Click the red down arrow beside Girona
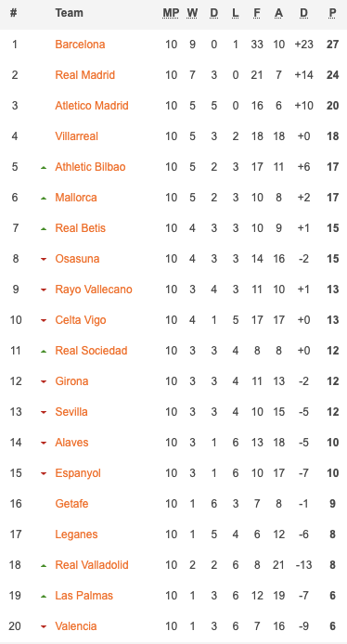Viewport: 347px width, 644px height. tap(44, 381)
